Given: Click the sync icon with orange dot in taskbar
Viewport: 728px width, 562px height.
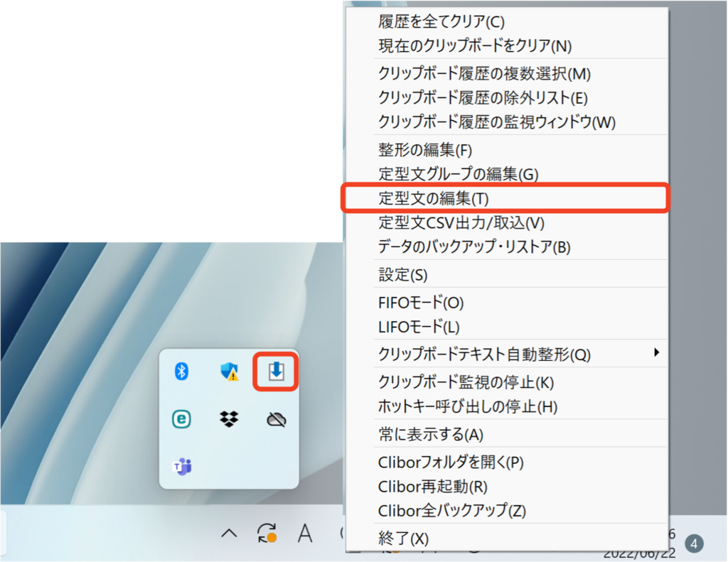Looking at the screenshot, I should [267, 533].
